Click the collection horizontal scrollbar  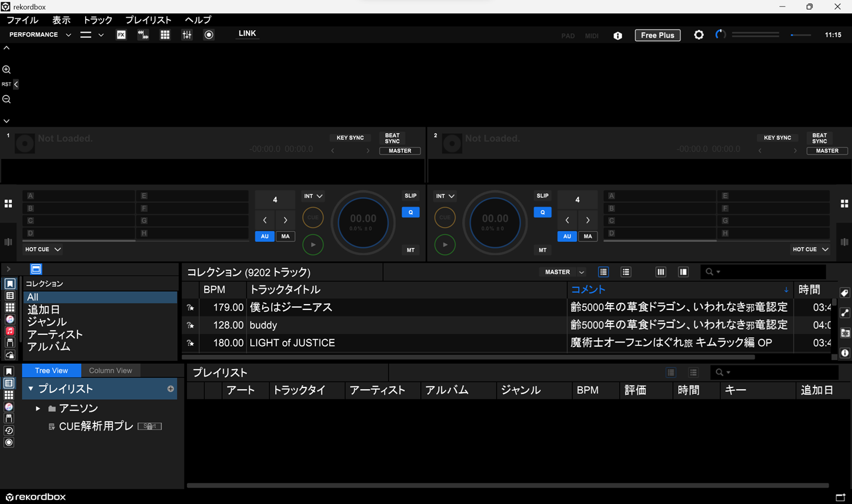click(x=469, y=357)
